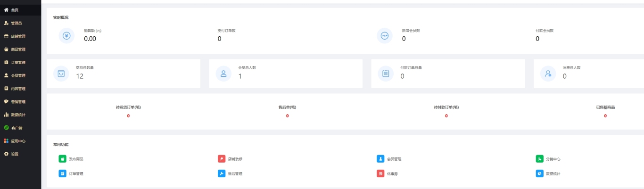Click the 待付款订单(笔) count

[446, 116]
